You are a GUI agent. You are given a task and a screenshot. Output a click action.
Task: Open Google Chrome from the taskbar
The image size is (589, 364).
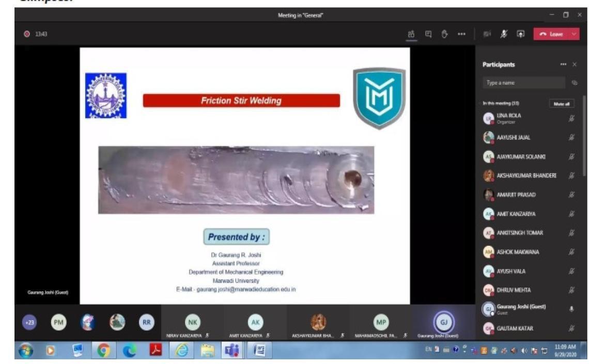[104, 351]
